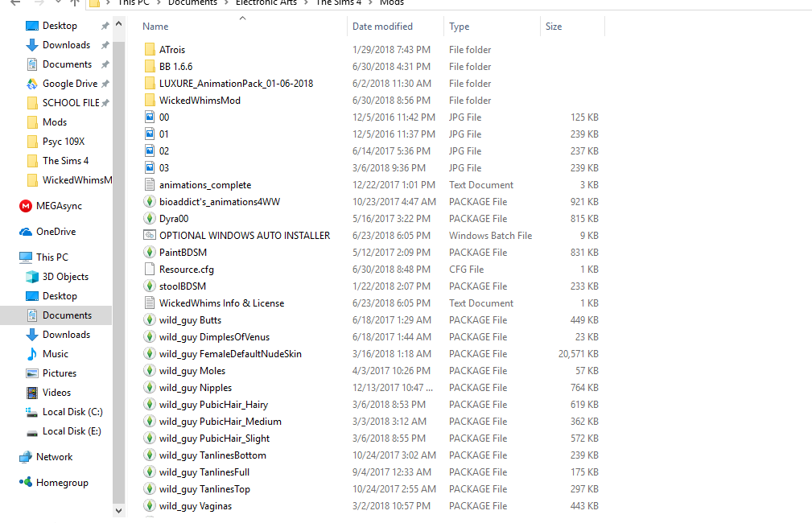812x523 pixels.
Task: Select OPTIONAL WINDOWS AUTO INSTALLER batch icon
Action: (150, 235)
